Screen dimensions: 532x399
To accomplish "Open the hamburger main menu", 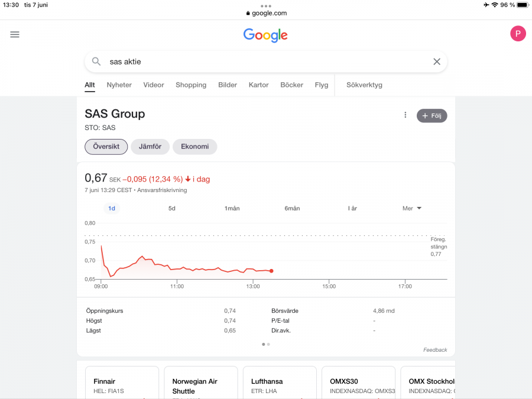I will click(15, 34).
